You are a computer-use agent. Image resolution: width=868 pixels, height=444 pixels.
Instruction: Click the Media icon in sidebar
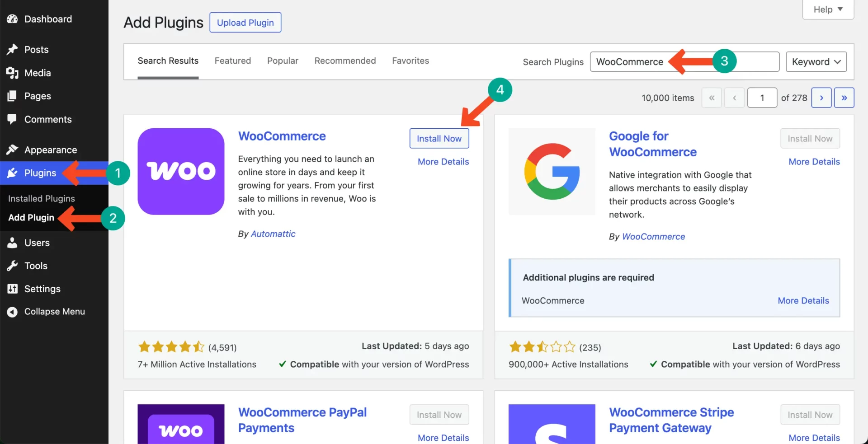point(12,73)
